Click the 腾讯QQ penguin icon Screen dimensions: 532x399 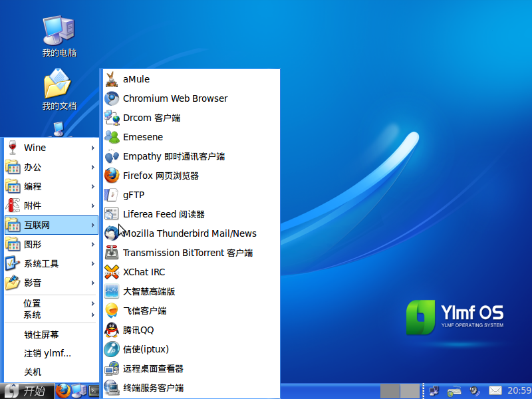pos(111,330)
